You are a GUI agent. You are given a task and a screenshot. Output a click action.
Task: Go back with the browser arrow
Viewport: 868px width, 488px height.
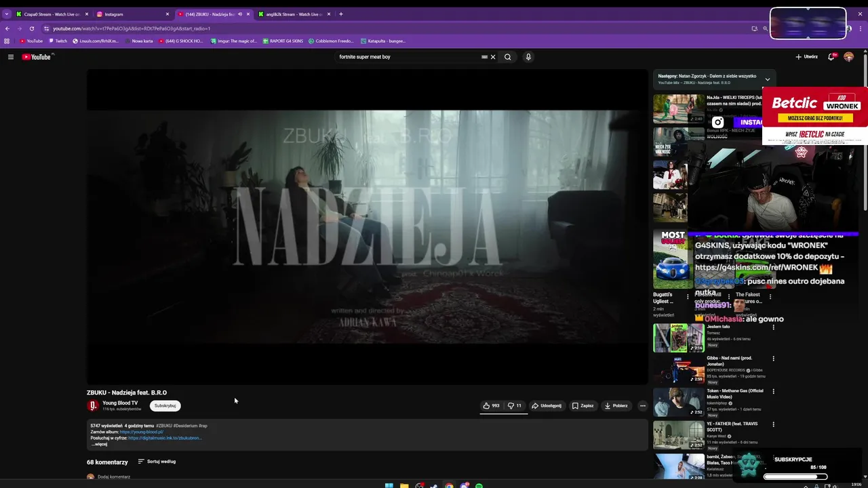(x=7, y=28)
